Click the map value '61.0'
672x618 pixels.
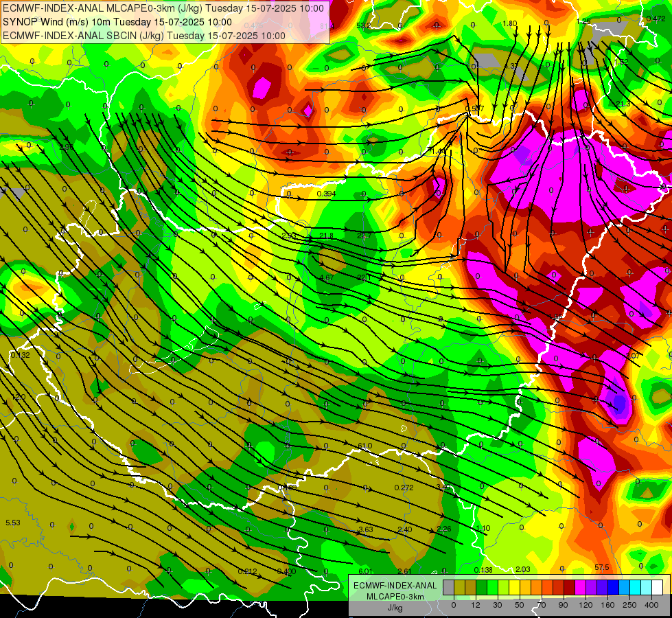point(365,446)
